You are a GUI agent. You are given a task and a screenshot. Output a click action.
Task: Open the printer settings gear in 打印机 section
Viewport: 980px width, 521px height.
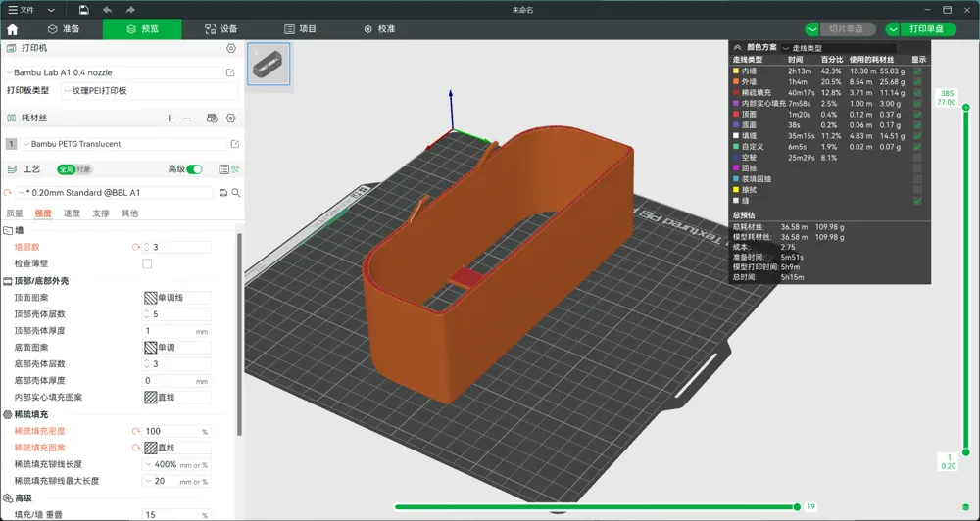click(231, 48)
